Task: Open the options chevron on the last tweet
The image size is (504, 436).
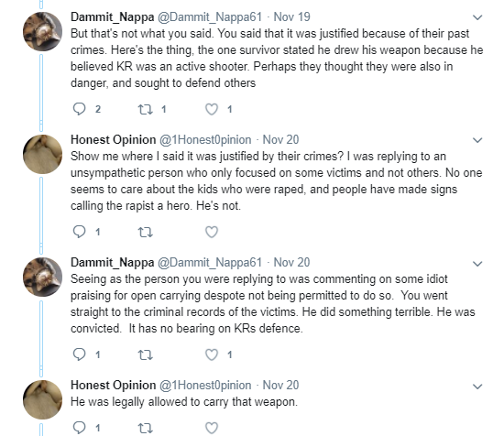Action: [477, 387]
